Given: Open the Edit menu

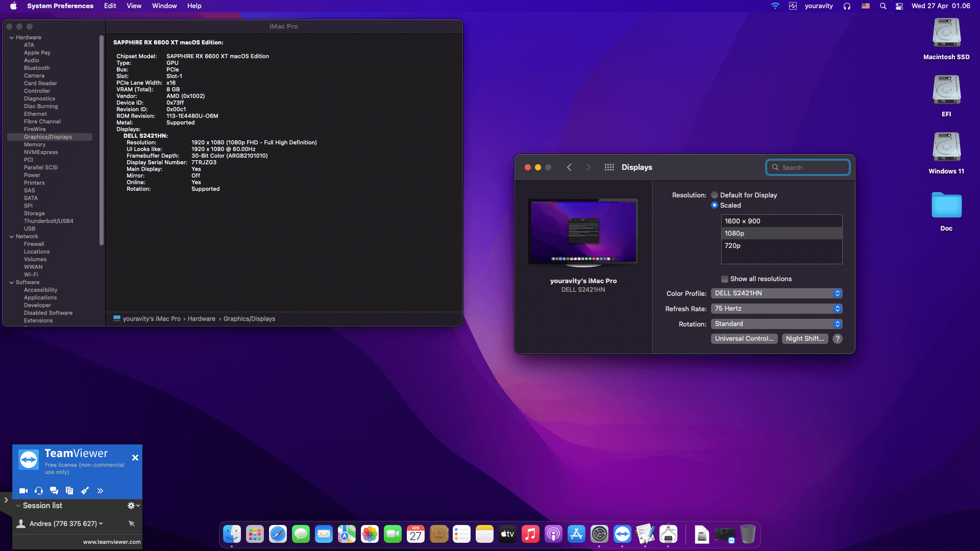Looking at the screenshot, I should click(x=110, y=6).
